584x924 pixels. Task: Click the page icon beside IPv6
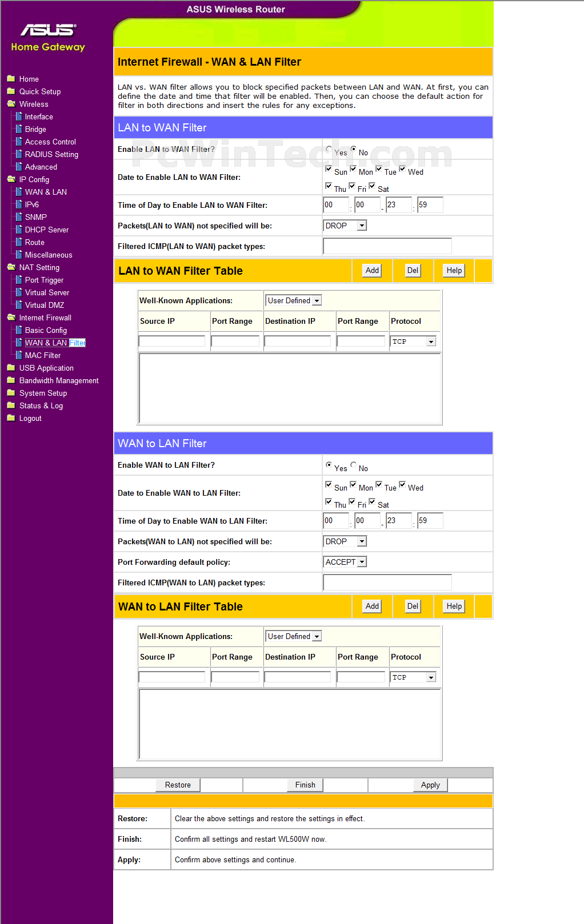point(19,204)
